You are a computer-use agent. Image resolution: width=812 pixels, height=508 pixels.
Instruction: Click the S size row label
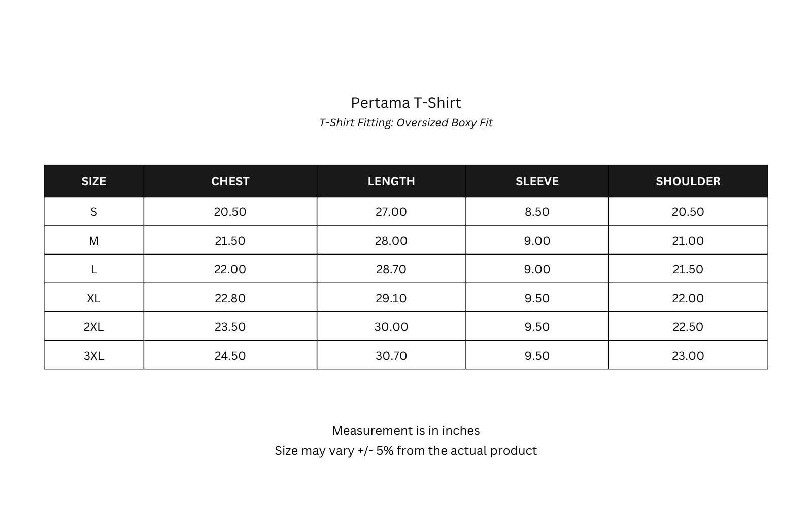(94, 212)
